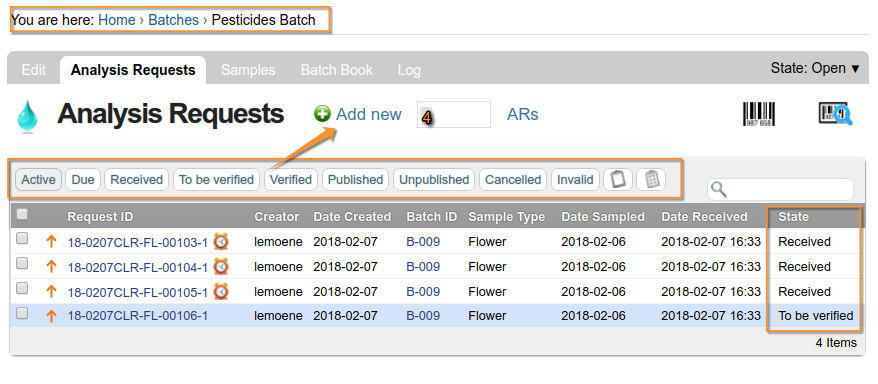878x384 pixels.
Task: Open batch B-009 link in first row
Action: coord(423,242)
